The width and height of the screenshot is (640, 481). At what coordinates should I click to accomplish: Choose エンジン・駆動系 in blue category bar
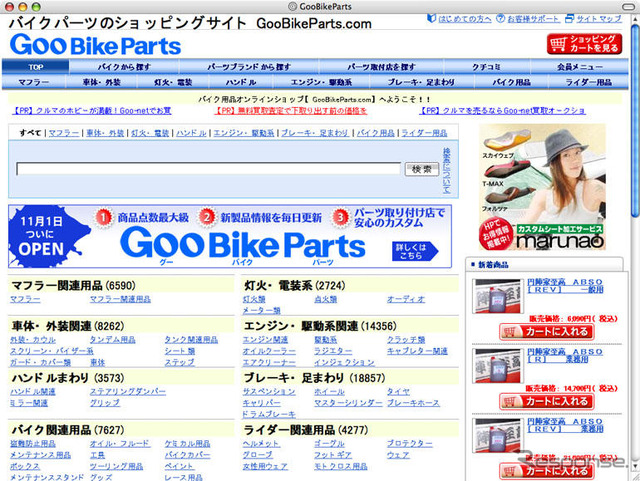(321, 82)
